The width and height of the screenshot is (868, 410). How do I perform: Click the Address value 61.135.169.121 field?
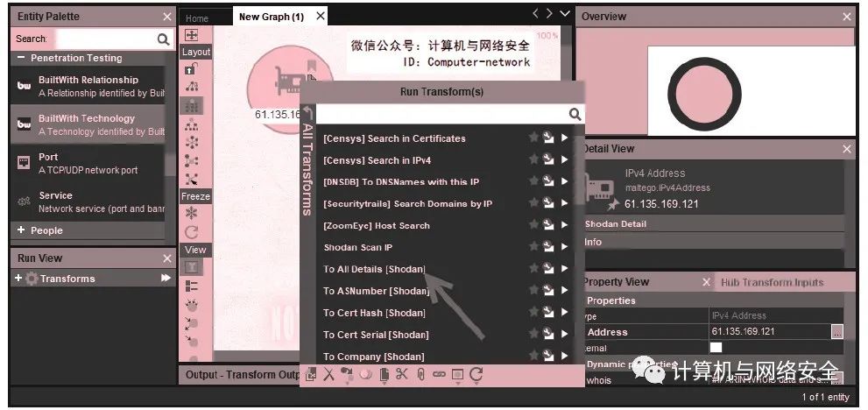(770, 332)
